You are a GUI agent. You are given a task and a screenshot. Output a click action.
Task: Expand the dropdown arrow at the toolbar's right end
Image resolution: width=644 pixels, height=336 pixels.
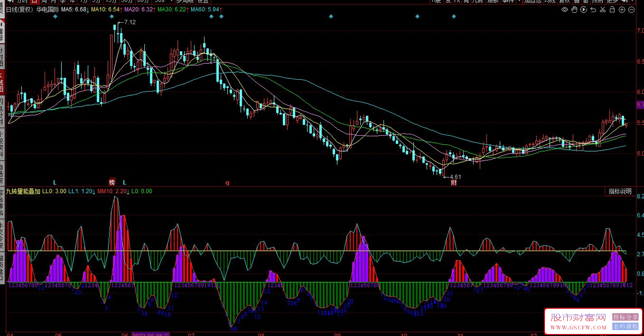tap(632, 2)
